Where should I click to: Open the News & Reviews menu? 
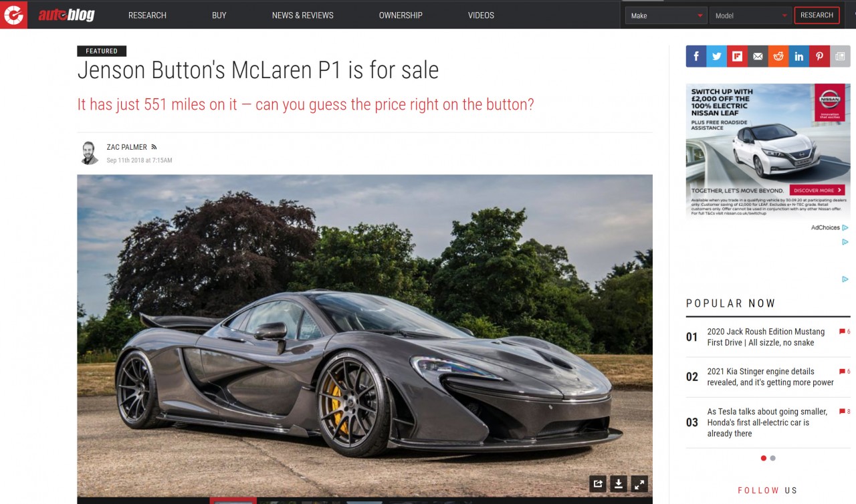click(302, 15)
